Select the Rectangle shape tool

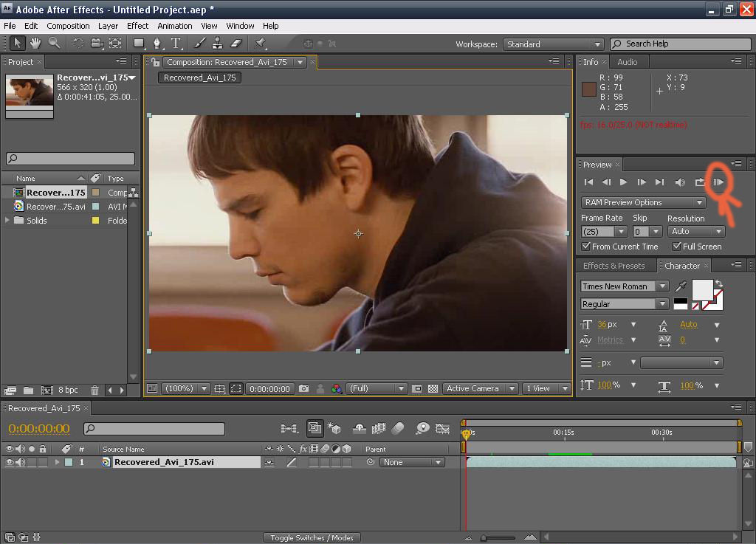coord(139,44)
